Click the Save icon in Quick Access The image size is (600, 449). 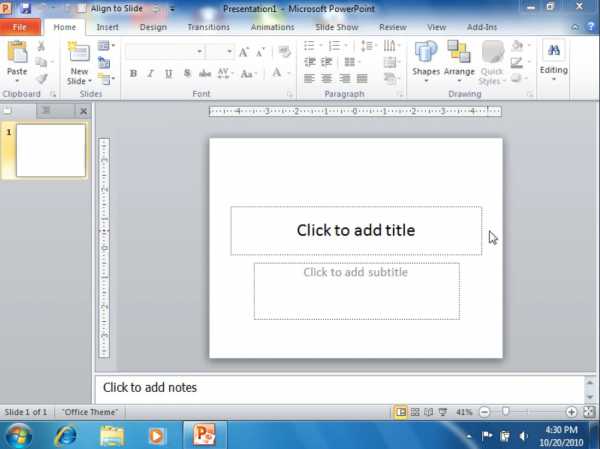pyautogui.click(x=26, y=8)
